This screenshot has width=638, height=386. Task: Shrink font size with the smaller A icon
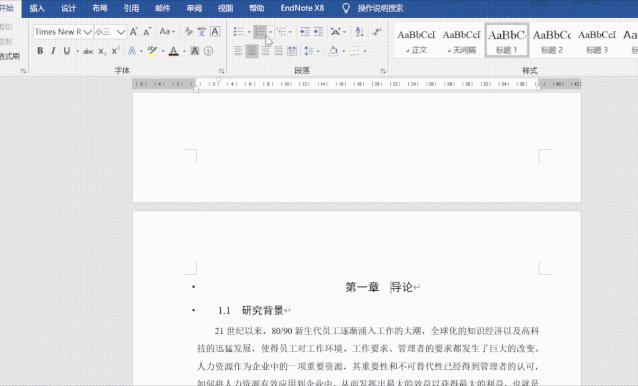[147, 32]
